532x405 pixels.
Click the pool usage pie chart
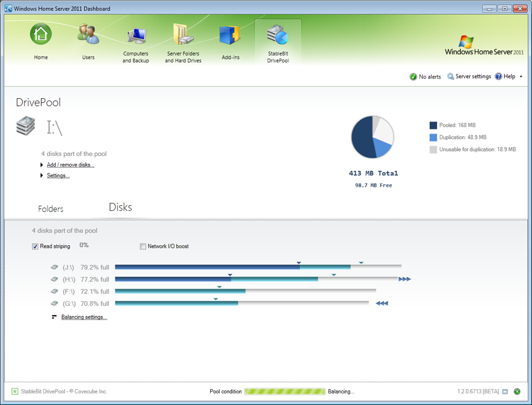pos(372,137)
